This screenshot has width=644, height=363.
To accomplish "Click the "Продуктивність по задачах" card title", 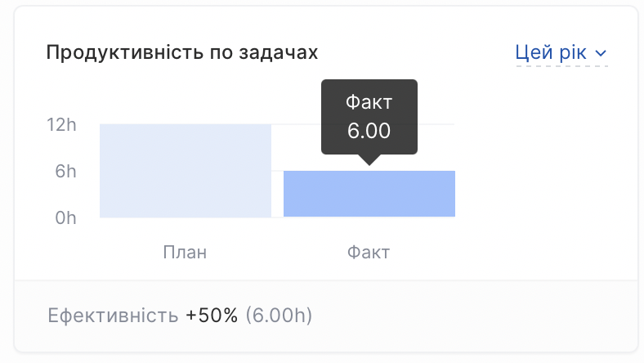I will [x=182, y=52].
